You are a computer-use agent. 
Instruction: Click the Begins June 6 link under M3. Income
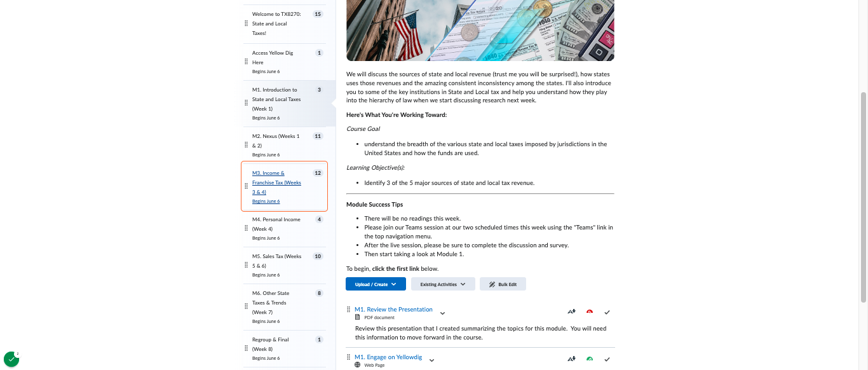coord(266,201)
